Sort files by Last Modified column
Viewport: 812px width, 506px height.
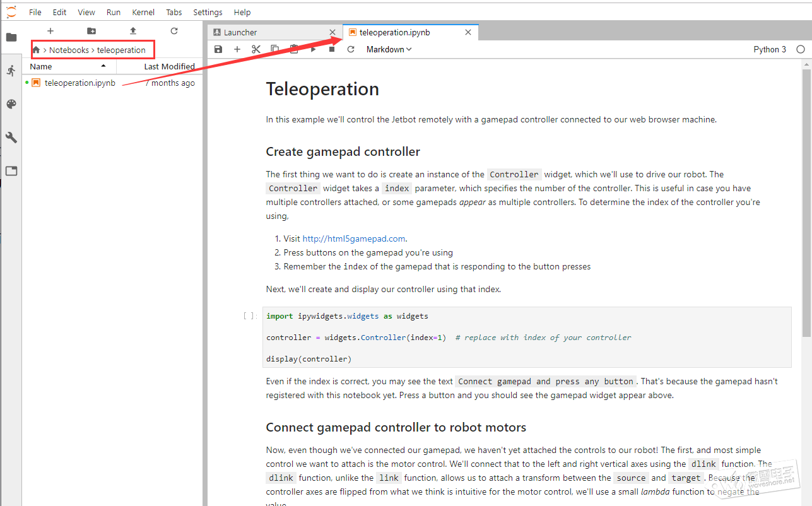coord(169,66)
